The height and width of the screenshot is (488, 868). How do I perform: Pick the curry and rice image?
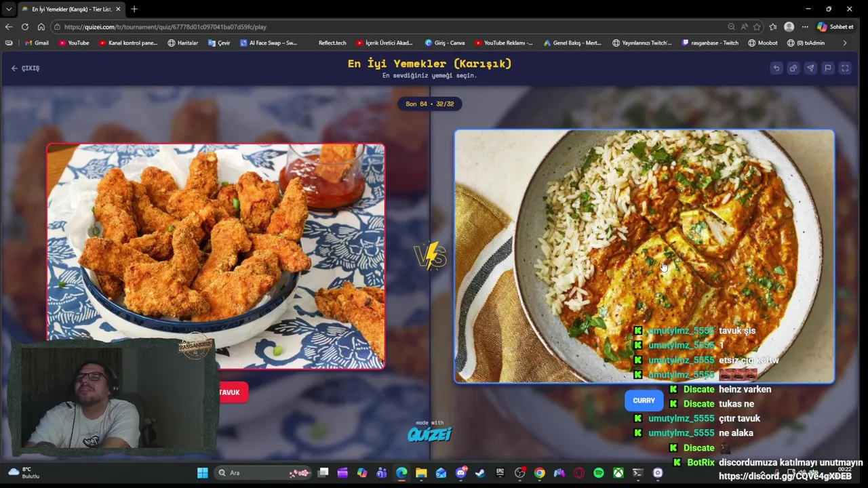(644, 256)
